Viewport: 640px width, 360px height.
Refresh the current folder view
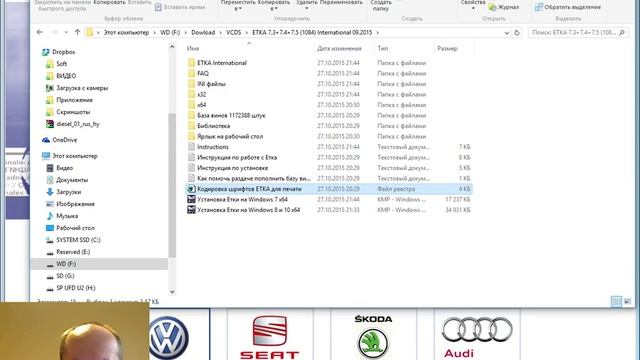click(517, 33)
